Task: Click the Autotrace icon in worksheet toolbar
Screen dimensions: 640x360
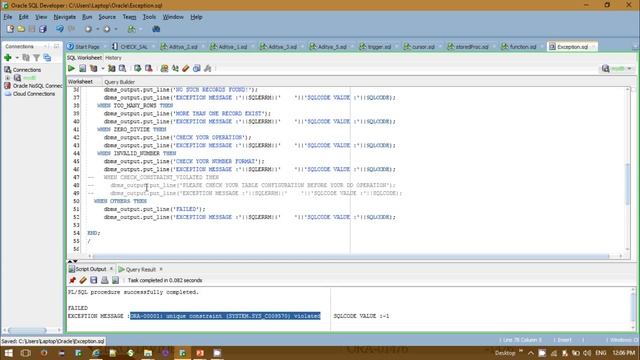Action: [x=111, y=69]
